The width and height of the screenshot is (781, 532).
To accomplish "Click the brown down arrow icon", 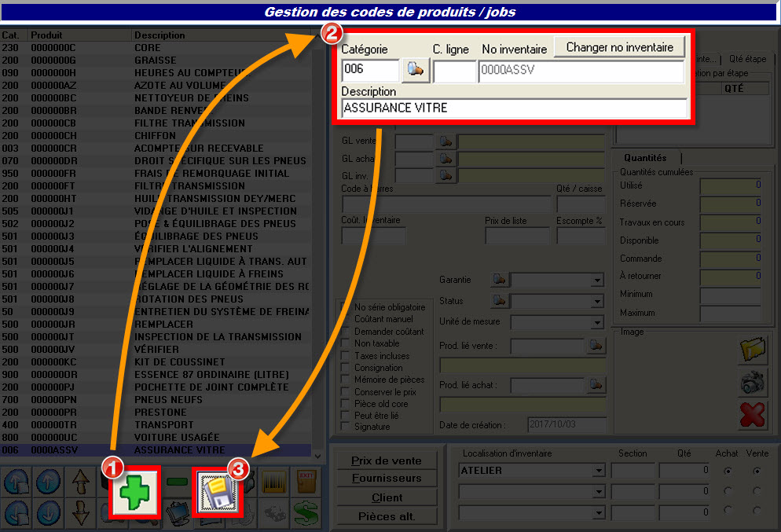I will click(x=80, y=513).
